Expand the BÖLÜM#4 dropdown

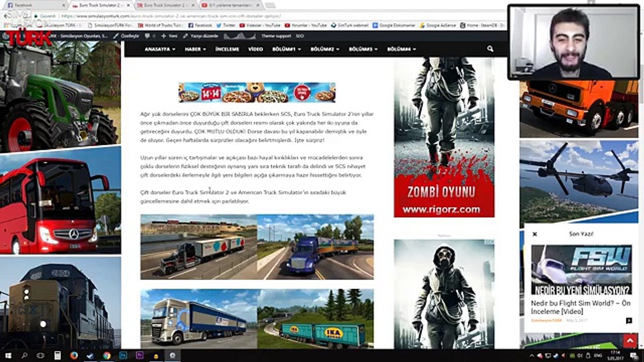click(402, 49)
